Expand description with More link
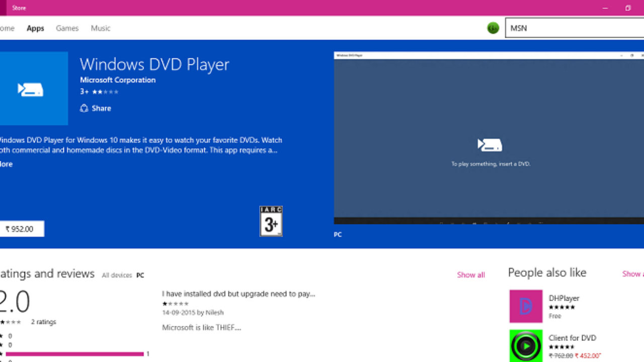Viewport: 644px width, 362px height. (6, 164)
